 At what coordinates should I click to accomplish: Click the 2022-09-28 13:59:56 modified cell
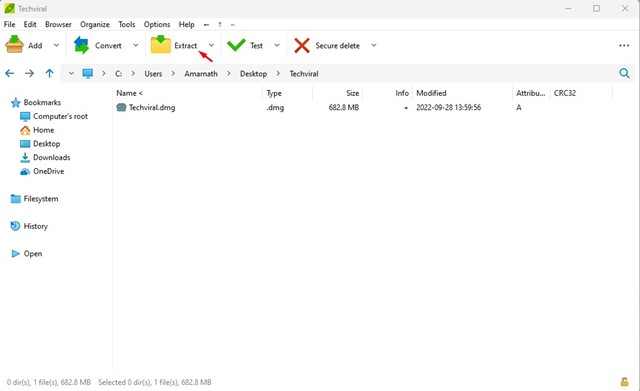pyautogui.click(x=449, y=108)
